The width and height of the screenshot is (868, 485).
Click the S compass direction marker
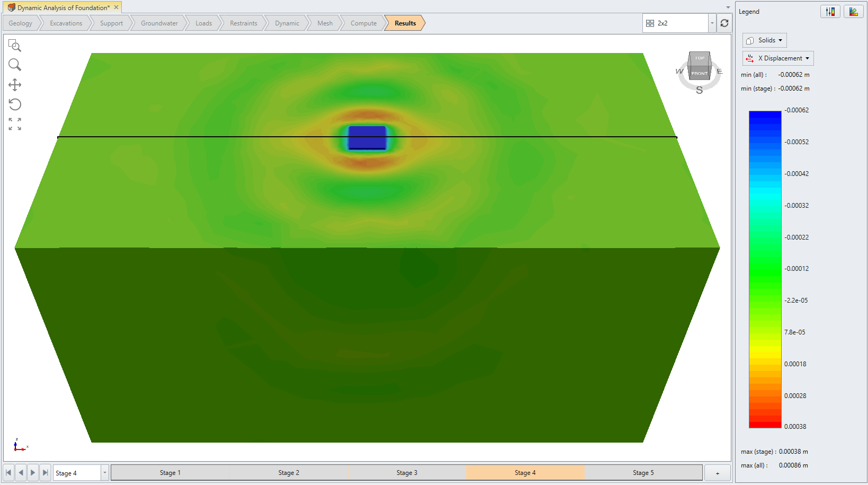pyautogui.click(x=700, y=90)
